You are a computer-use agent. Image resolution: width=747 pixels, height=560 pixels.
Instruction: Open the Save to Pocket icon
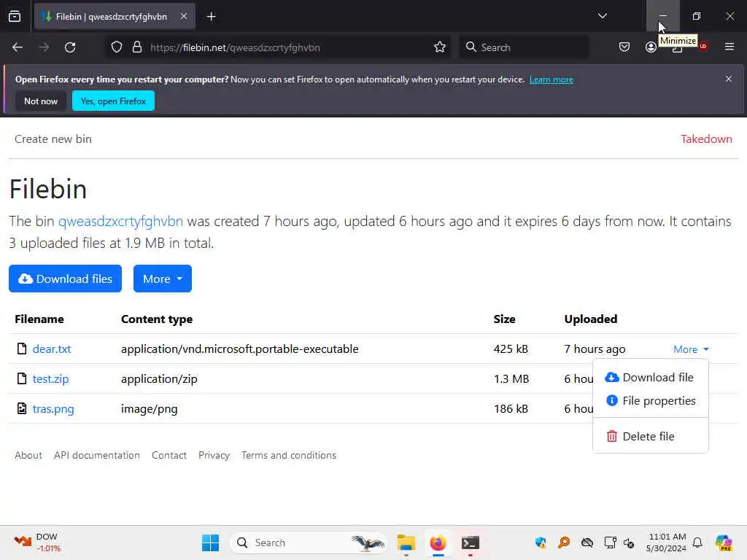(x=624, y=47)
